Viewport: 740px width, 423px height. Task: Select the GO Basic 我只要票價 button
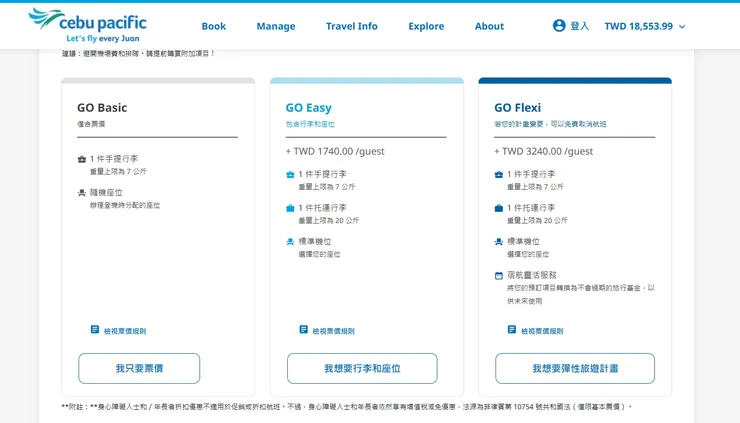point(139,368)
